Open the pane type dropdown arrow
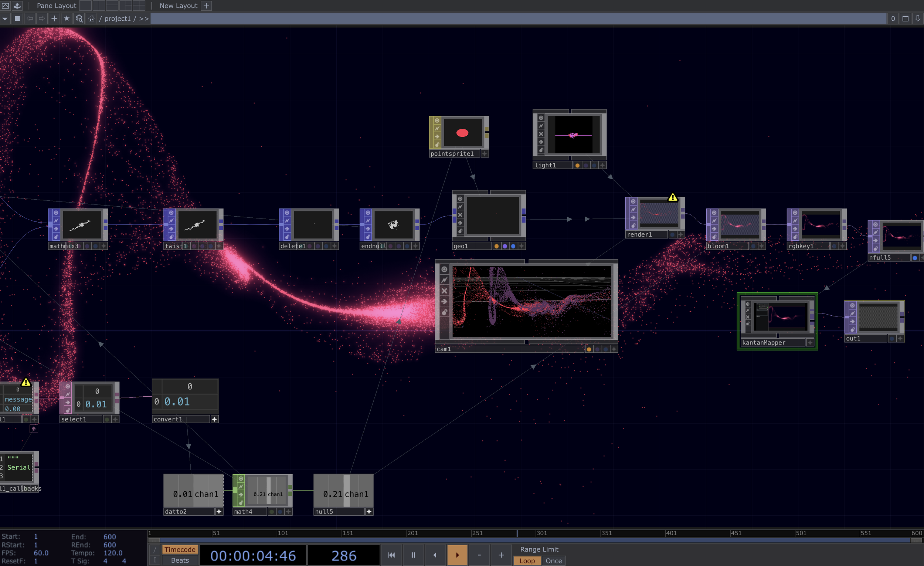 click(x=5, y=18)
